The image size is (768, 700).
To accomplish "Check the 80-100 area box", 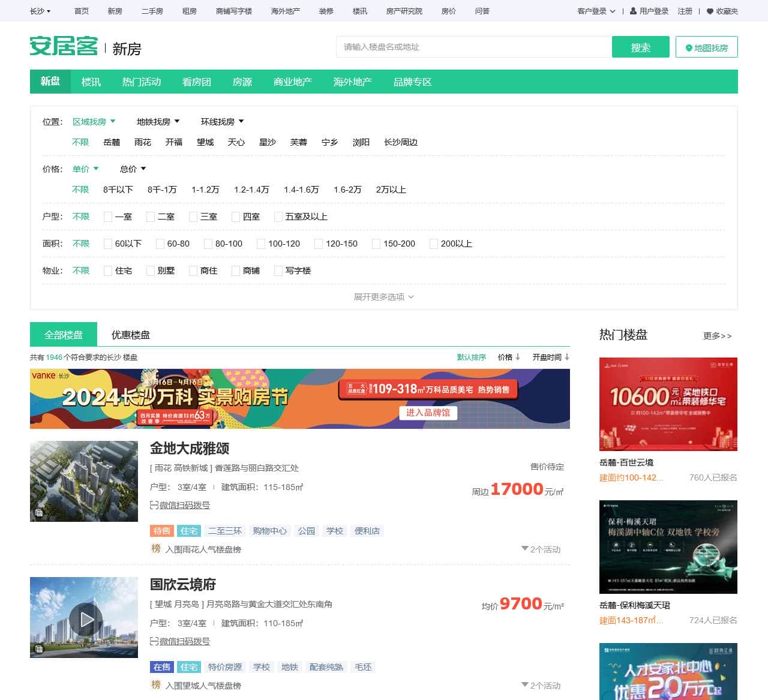I will tap(208, 244).
